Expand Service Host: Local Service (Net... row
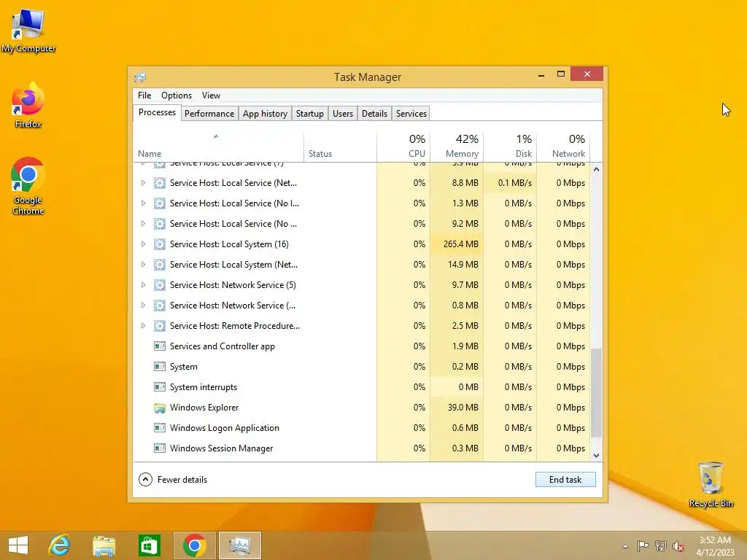This screenshot has height=560, width=747. tap(143, 183)
